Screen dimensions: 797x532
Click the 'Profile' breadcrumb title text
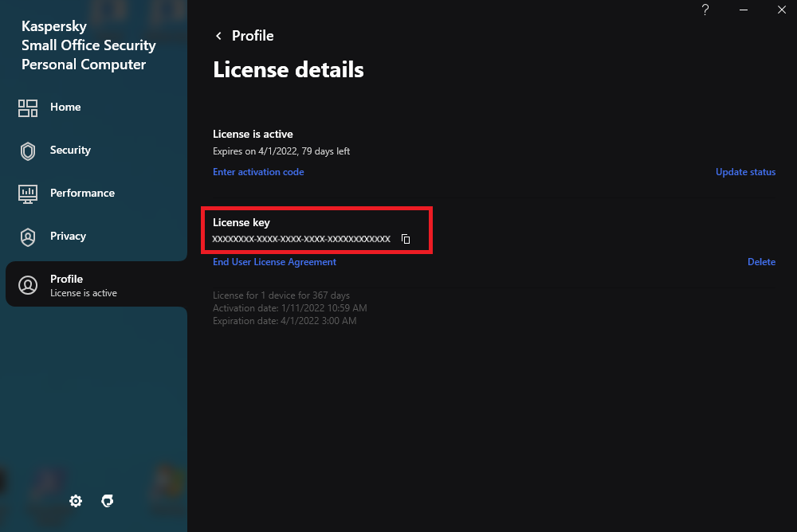click(x=253, y=36)
